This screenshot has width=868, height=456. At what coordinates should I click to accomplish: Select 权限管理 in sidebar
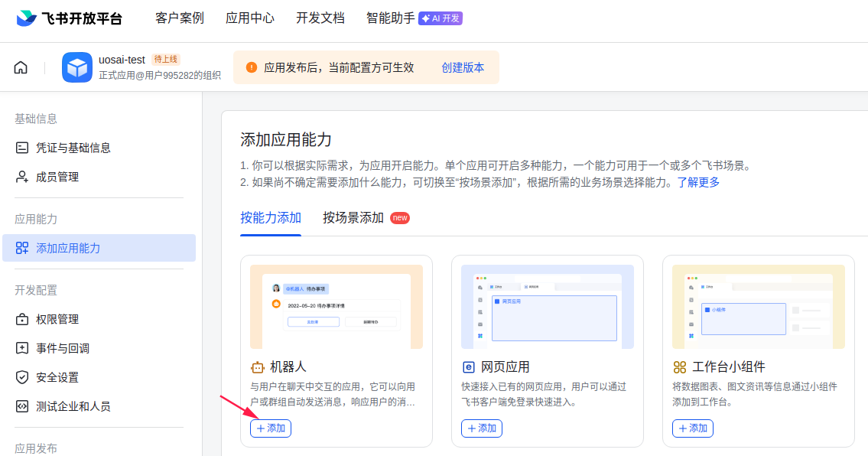pos(99,319)
